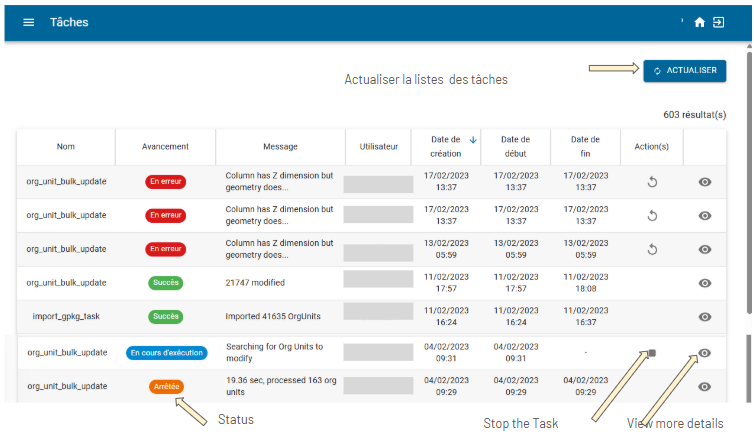Sort table by Avancement column header
The height and width of the screenshot is (436, 754).
coord(165,147)
